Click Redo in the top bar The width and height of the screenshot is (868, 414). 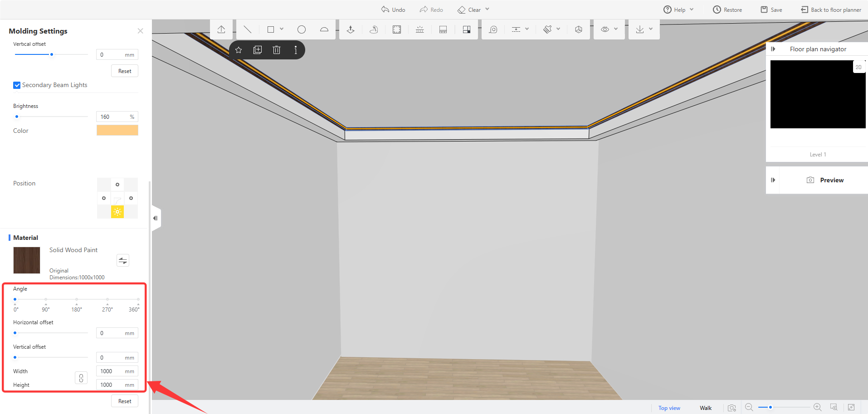click(x=431, y=10)
